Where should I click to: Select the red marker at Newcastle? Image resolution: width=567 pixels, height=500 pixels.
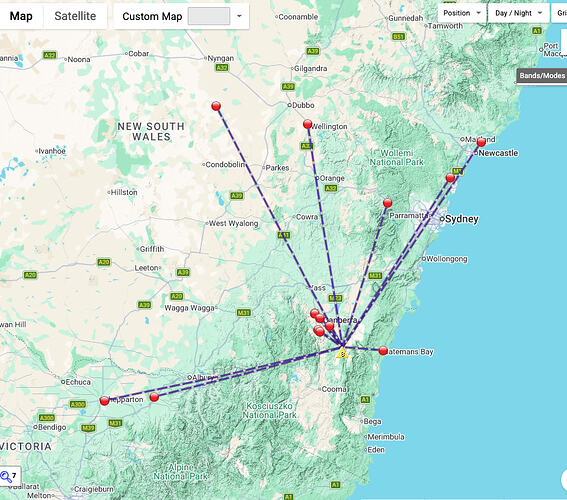[x=481, y=142]
